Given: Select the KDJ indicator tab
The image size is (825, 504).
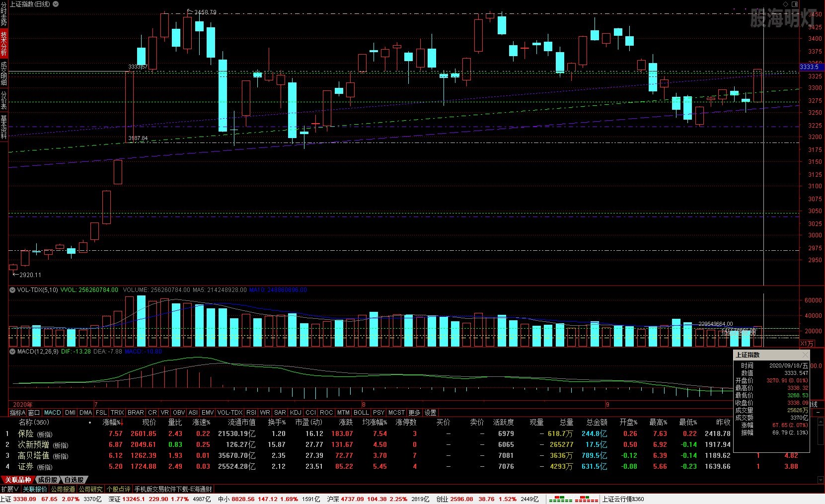Looking at the screenshot, I should coord(296,413).
